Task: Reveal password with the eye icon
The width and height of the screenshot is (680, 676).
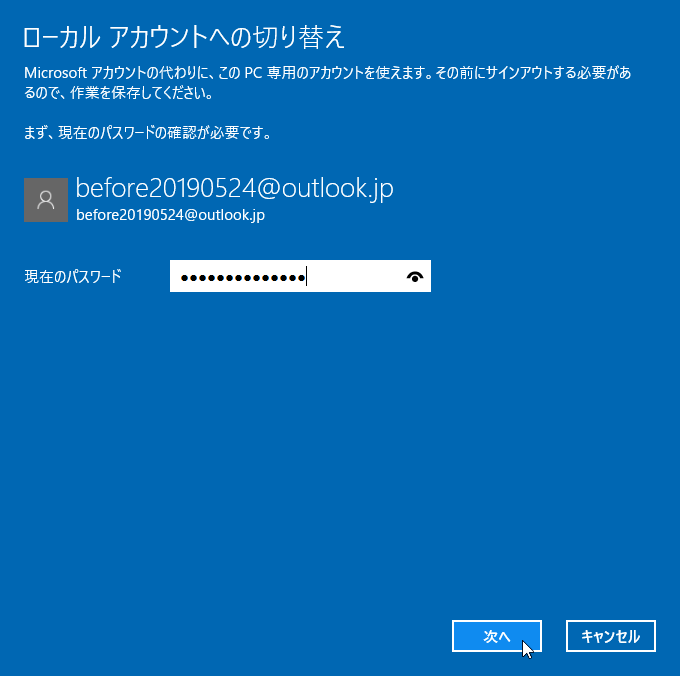Action: (x=415, y=276)
